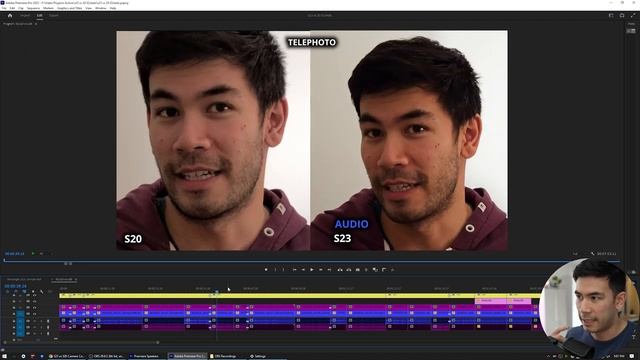Viewport: 640px width, 360px height.
Task: Toggle Snap in timeline magnet icon
Action: coord(16,291)
